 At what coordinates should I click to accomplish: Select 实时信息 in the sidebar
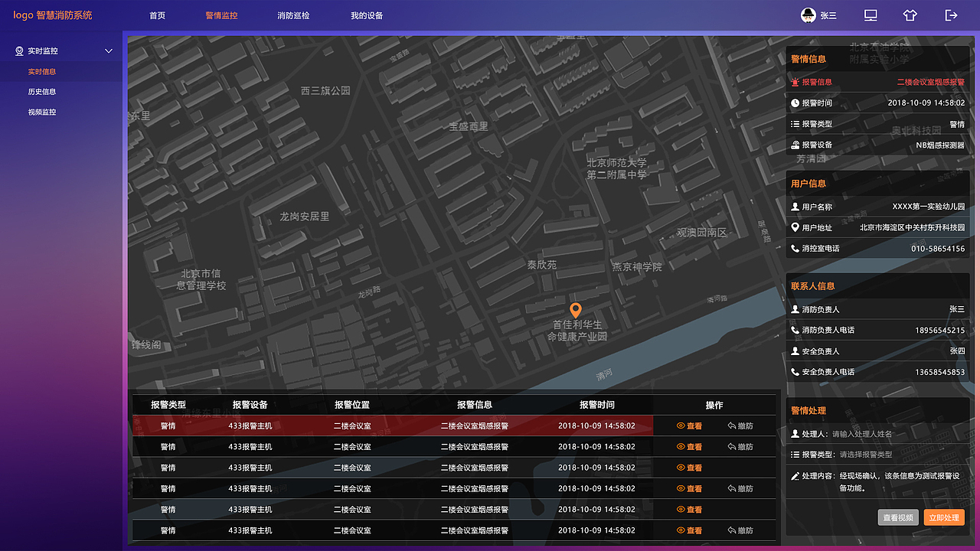[42, 72]
